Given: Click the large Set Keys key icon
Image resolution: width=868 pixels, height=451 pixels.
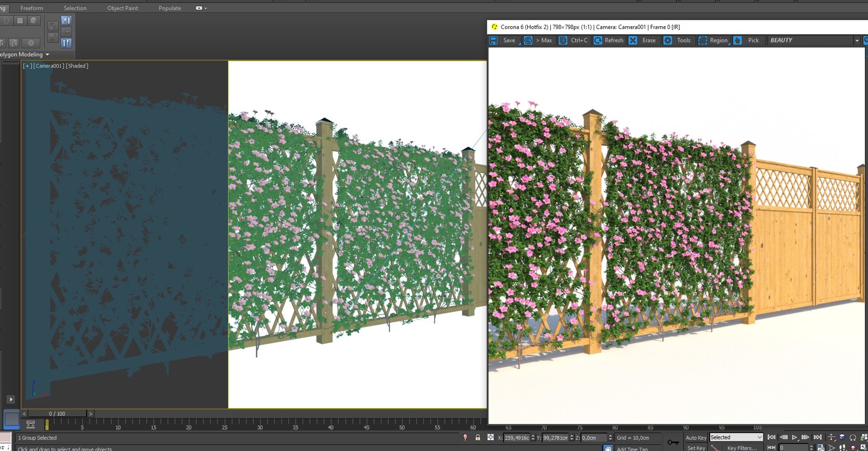Looking at the screenshot, I should (x=673, y=442).
